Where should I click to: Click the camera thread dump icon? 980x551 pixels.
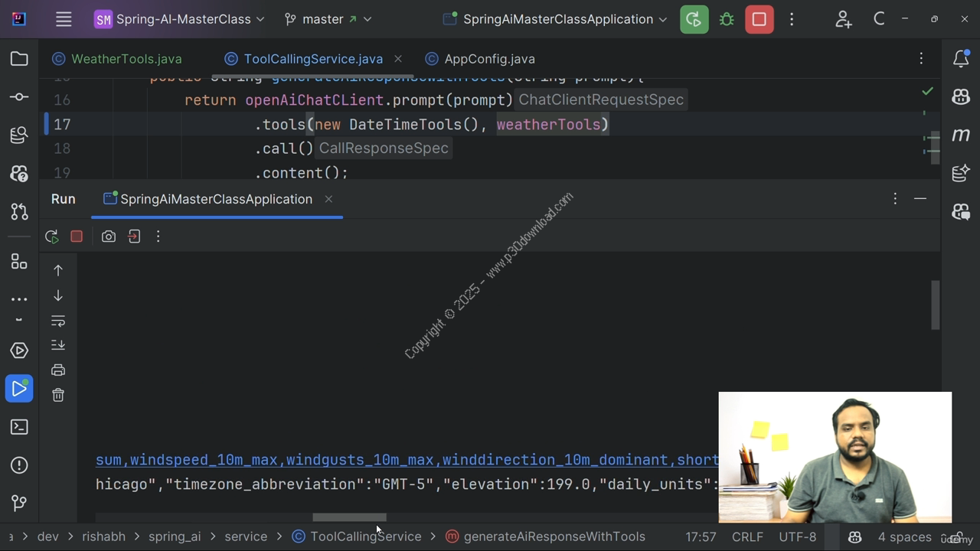[x=109, y=236]
